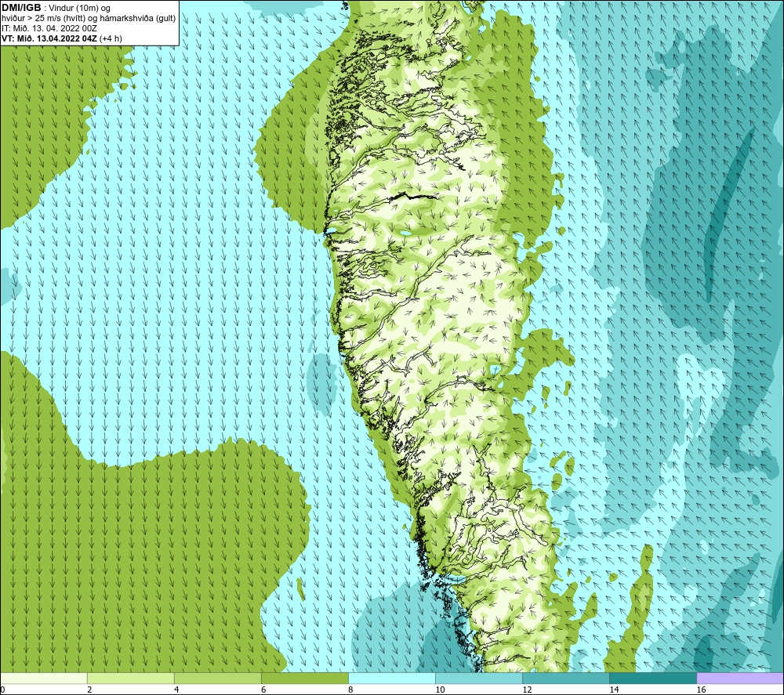Click the legend scale label '8'

click(350, 690)
